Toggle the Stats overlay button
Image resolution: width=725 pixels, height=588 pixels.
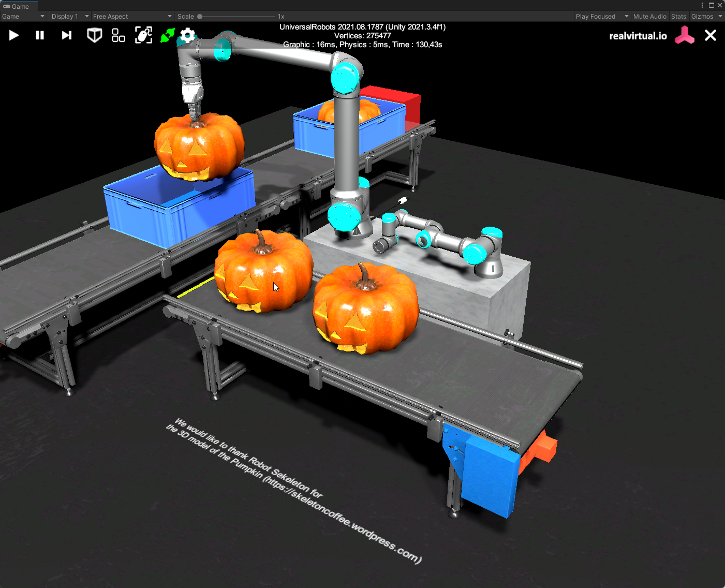(x=678, y=17)
